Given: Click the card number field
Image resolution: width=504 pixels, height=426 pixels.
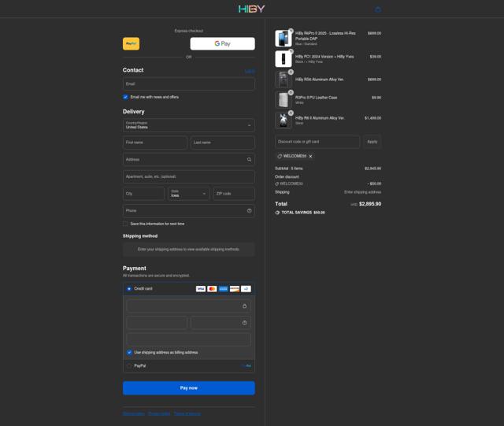Looking at the screenshot, I should (189, 306).
